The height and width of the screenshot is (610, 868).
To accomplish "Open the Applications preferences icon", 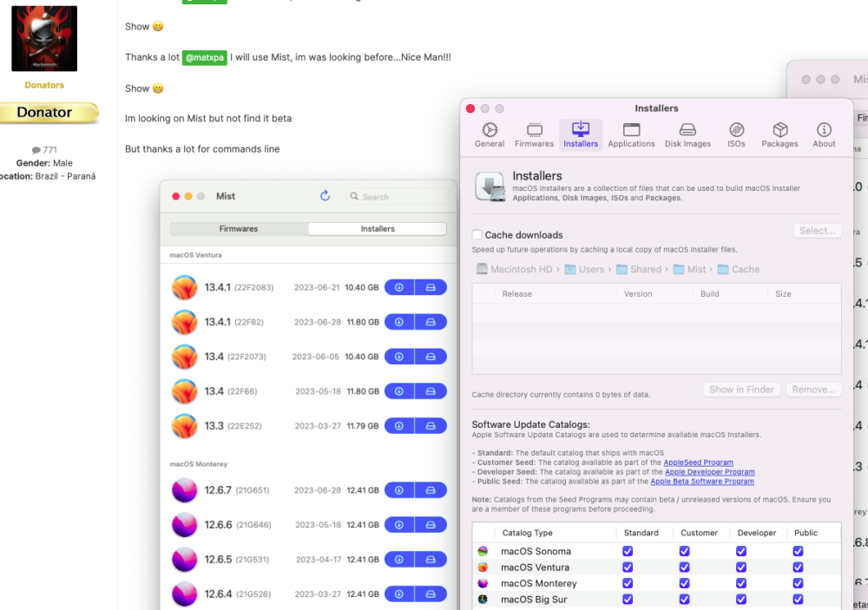I will point(631,135).
